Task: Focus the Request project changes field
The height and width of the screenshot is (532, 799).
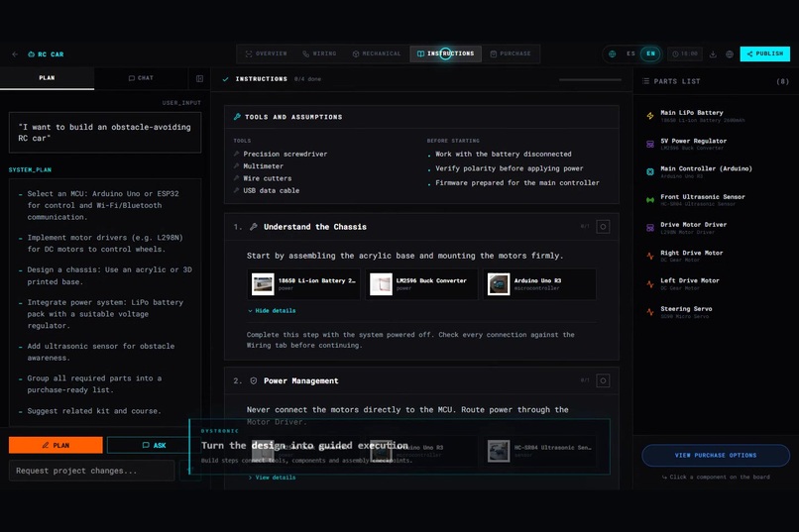Action: pyautogui.click(x=92, y=471)
